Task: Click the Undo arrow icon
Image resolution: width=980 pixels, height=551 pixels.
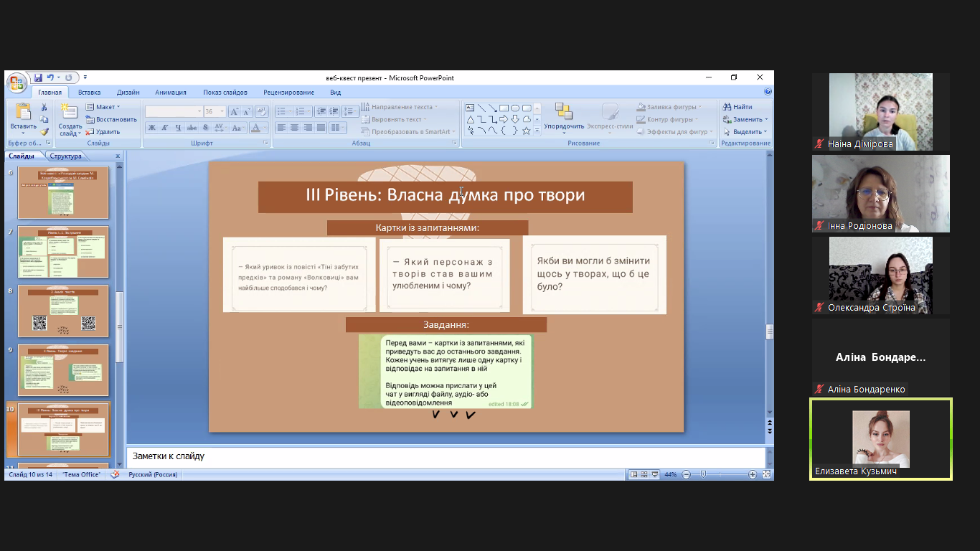Action: [50, 77]
